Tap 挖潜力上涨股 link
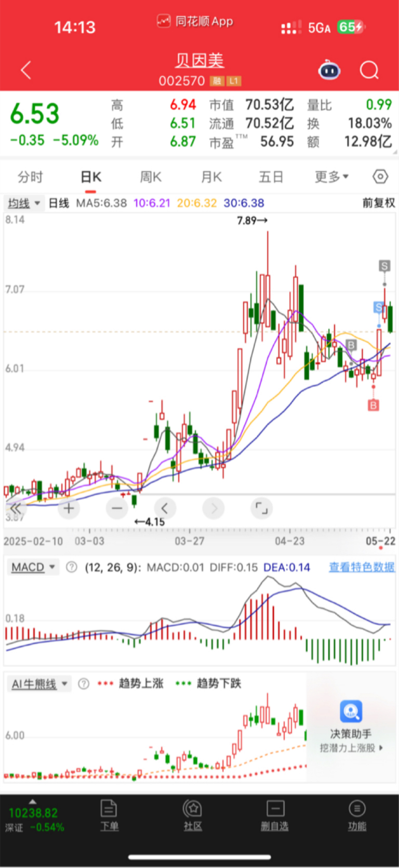 [x=351, y=748]
